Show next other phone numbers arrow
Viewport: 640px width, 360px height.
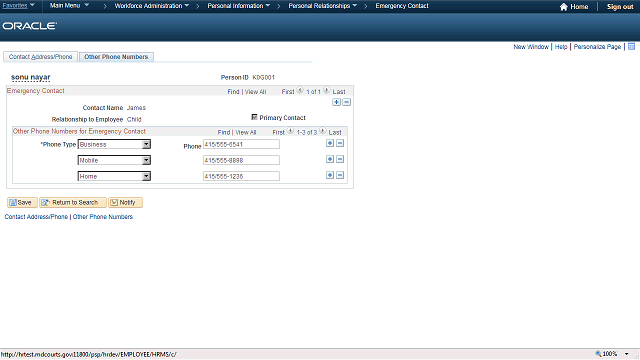click(322, 131)
